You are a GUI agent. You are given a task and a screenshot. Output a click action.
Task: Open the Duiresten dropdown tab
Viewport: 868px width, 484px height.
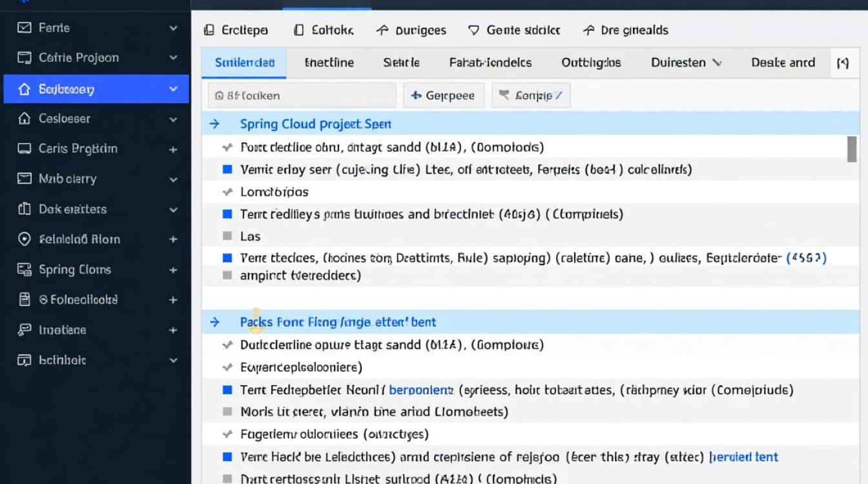click(686, 63)
